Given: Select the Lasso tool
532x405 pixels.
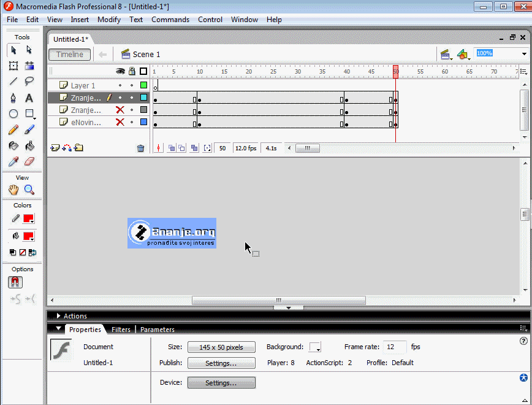Looking at the screenshot, I should [x=29, y=81].
